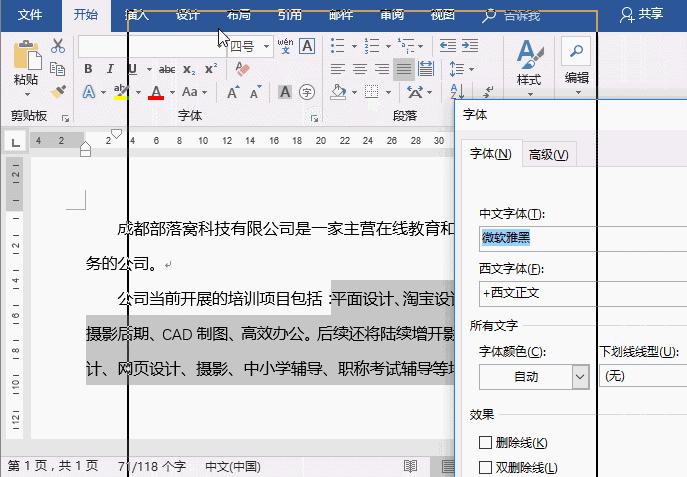The height and width of the screenshot is (477, 687).
Task: Justify the paragraph text
Action: (x=404, y=69)
